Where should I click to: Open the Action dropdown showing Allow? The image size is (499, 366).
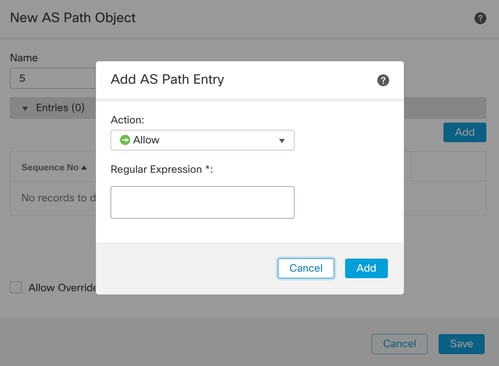coord(202,140)
